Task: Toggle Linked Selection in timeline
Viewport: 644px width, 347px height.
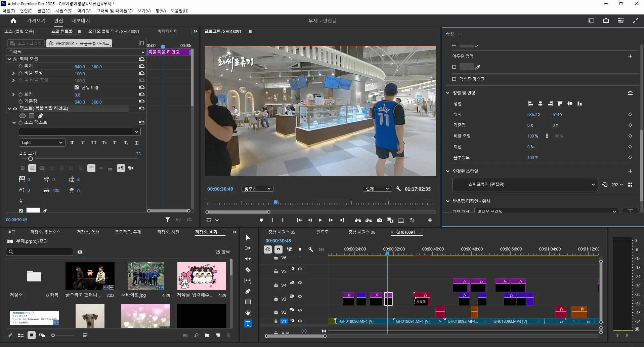Action: pyautogui.click(x=289, y=249)
